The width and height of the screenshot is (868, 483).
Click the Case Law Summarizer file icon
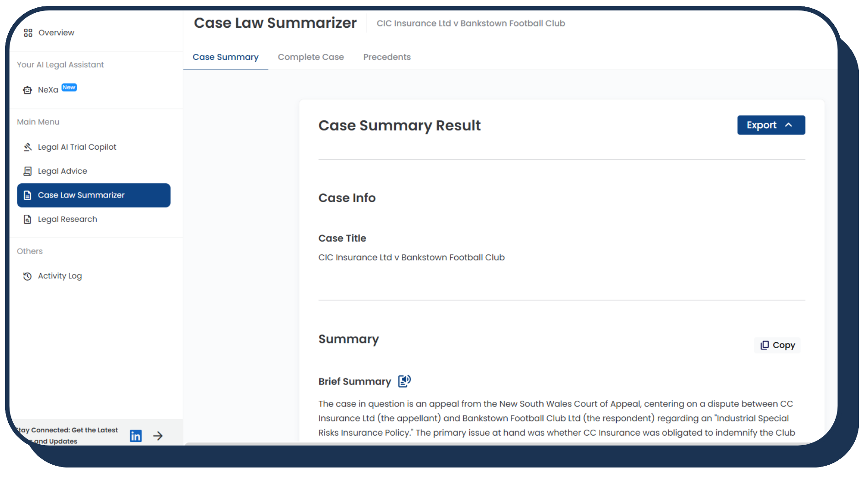[27, 195]
